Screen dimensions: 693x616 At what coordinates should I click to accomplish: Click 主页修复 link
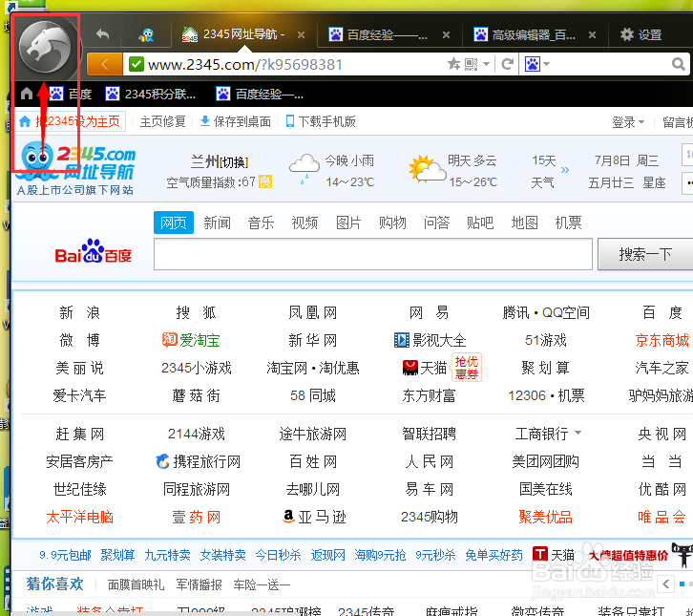(162, 121)
